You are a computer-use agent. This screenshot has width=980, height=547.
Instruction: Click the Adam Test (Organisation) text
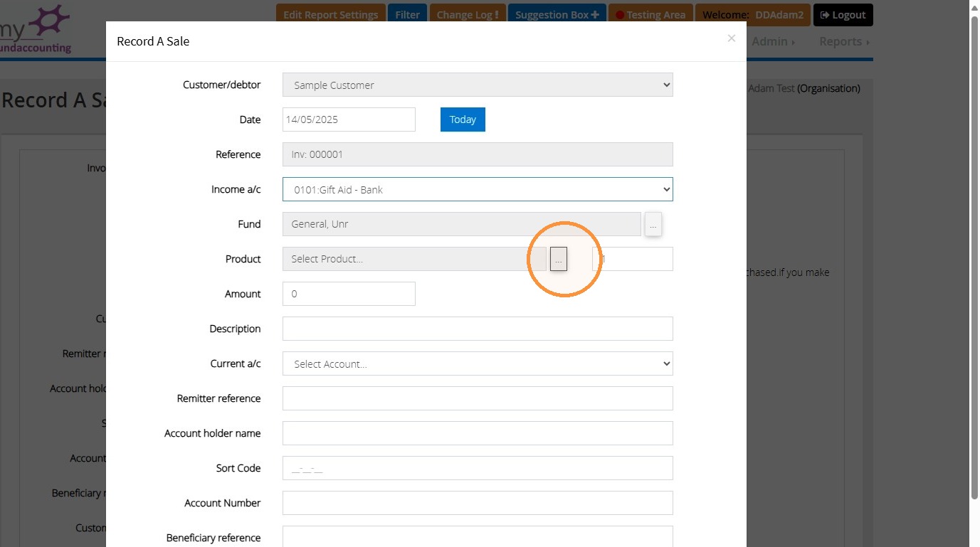pyautogui.click(x=804, y=88)
